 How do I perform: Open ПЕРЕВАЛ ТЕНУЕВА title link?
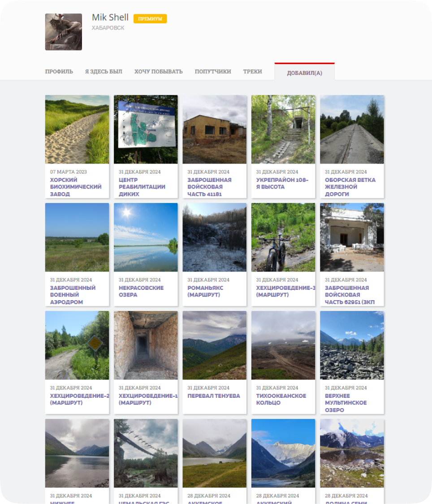point(213,396)
